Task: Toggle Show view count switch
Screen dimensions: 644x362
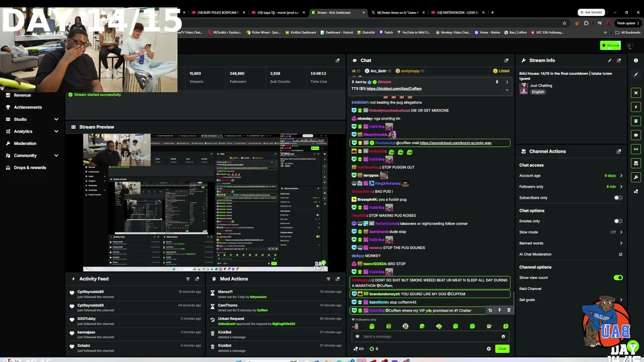Action: pyautogui.click(x=618, y=278)
